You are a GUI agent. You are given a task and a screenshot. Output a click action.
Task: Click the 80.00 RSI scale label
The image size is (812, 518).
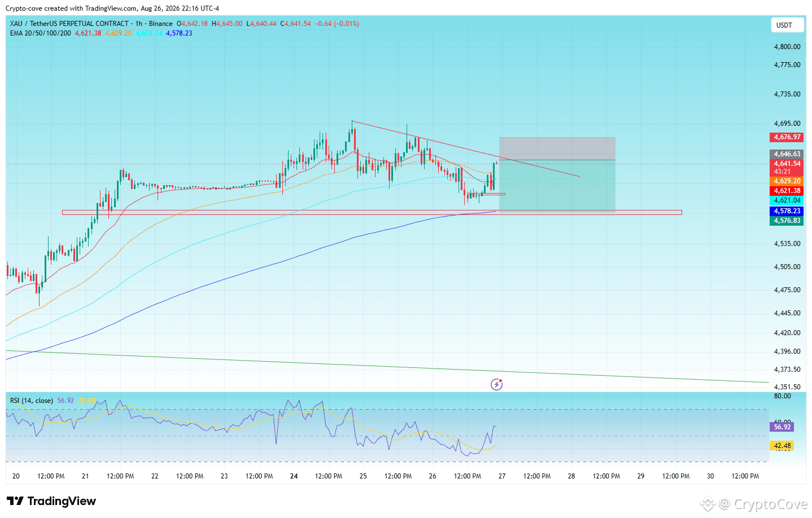782,396
